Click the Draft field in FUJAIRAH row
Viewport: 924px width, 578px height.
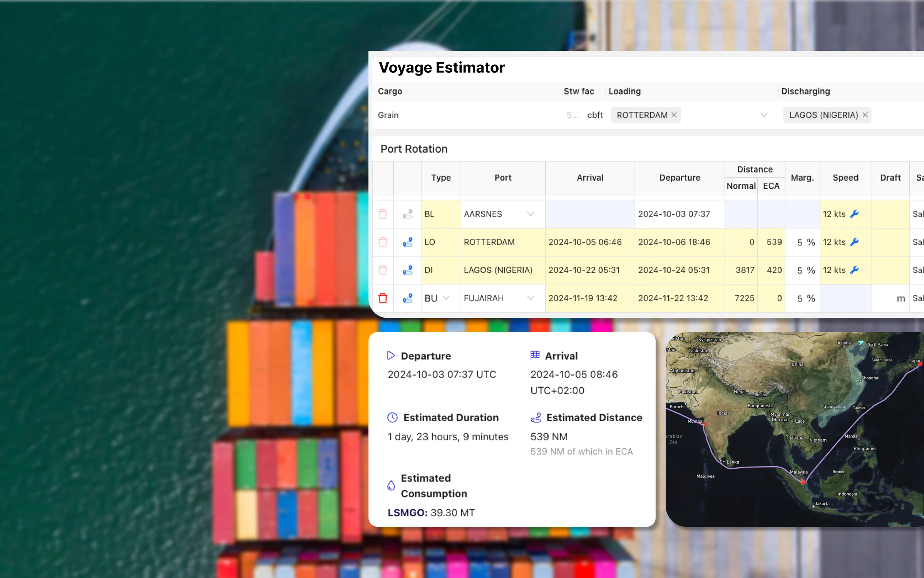click(x=890, y=298)
